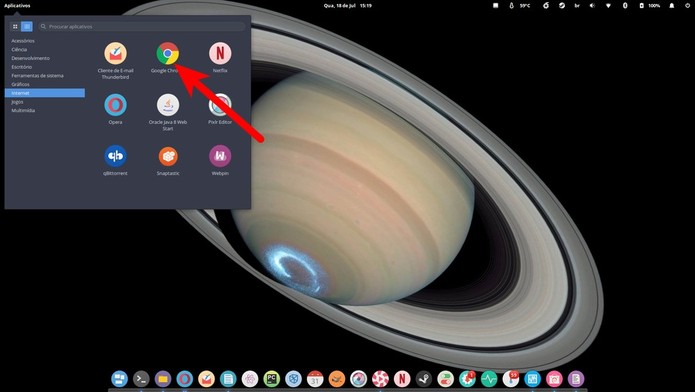Viewport: 695px width, 392px height.
Task: Start qBittorrent from the app grid
Action: point(115,156)
